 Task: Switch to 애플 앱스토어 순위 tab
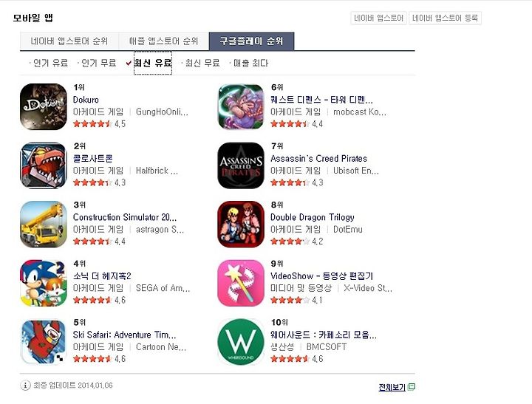click(163, 41)
